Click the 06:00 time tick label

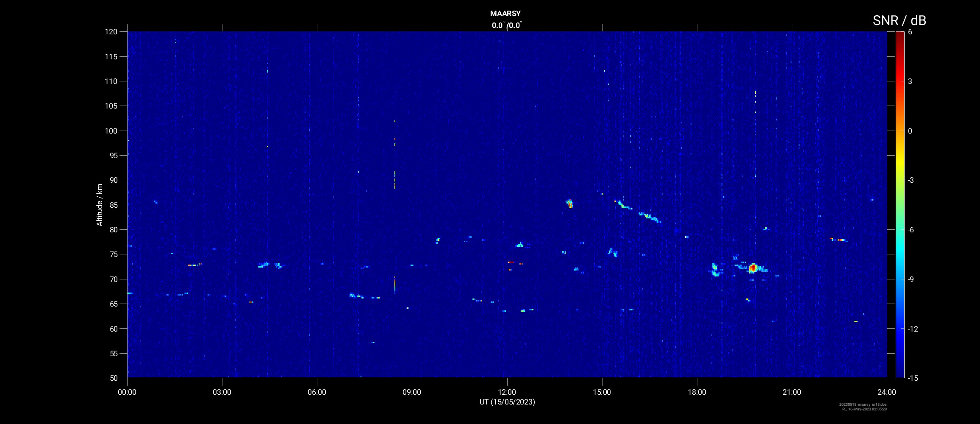[x=317, y=392]
